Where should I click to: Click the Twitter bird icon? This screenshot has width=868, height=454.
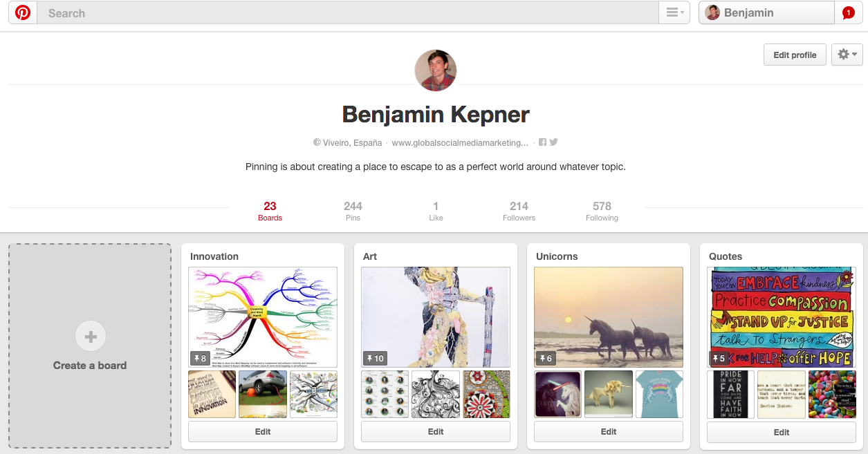[x=553, y=142]
